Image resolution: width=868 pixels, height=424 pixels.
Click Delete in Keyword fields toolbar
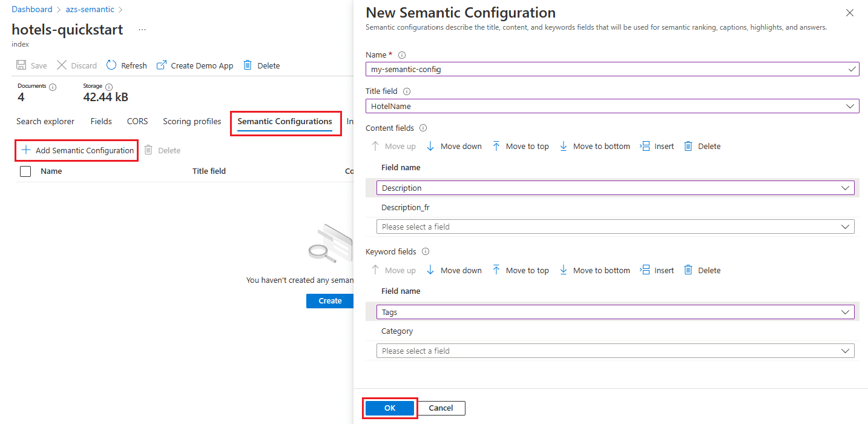click(702, 270)
